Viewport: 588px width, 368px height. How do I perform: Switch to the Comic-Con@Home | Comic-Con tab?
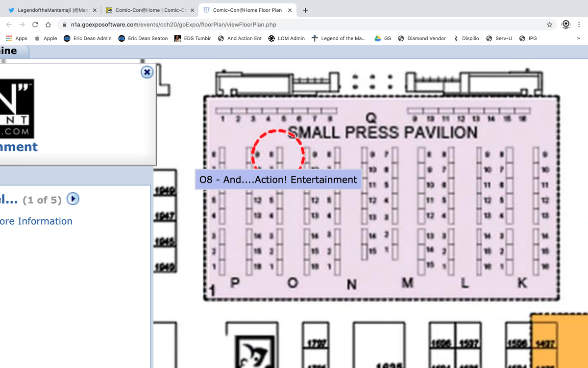(x=149, y=10)
